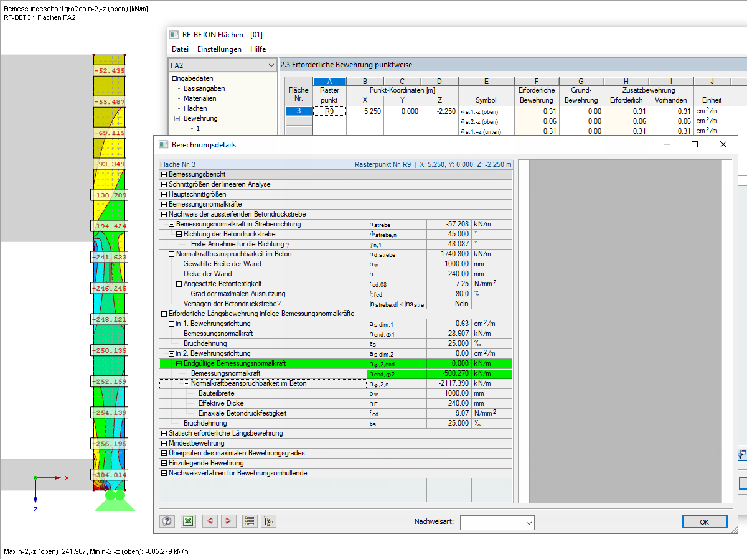This screenshot has width=747, height=560.
Task: Go to next point with right red arrow
Action: point(228,521)
